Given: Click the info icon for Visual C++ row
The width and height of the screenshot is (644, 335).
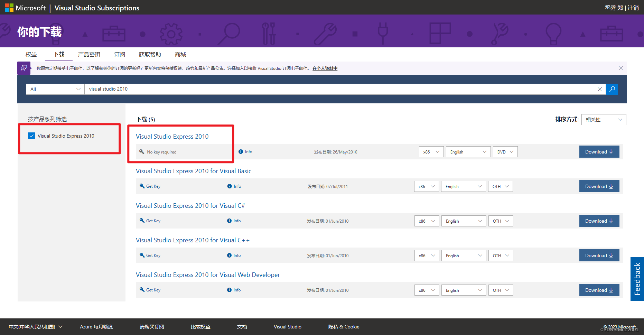Looking at the screenshot, I should [229, 255].
